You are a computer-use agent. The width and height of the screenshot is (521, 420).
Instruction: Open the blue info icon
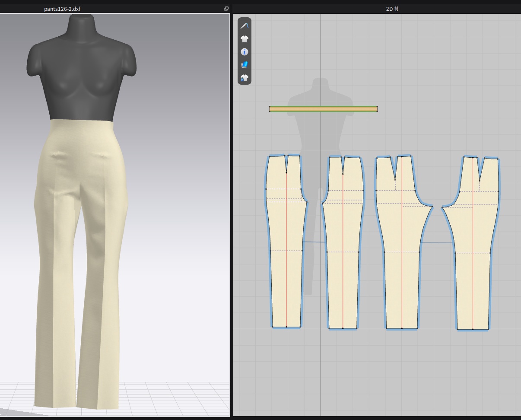tap(245, 52)
